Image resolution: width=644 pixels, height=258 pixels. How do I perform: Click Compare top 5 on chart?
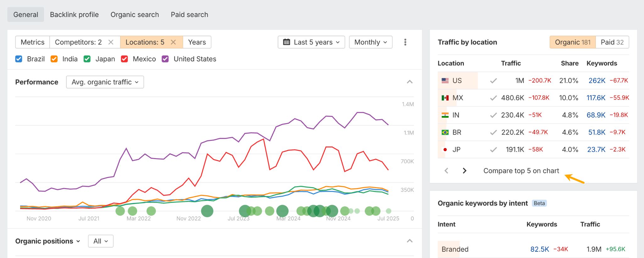click(x=521, y=171)
